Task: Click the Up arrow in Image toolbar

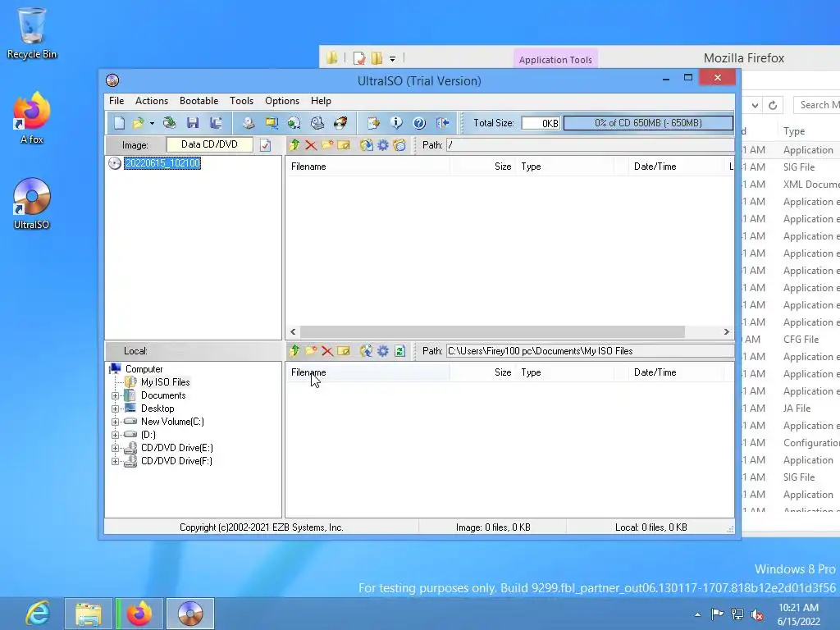Action: 294,144
